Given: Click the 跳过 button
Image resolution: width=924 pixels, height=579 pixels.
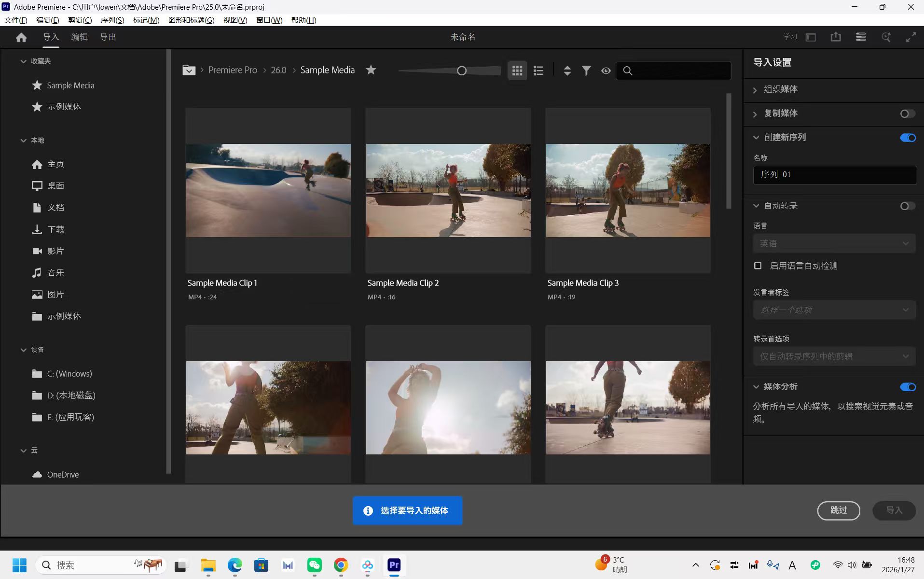Looking at the screenshot, I should [838, 510].
